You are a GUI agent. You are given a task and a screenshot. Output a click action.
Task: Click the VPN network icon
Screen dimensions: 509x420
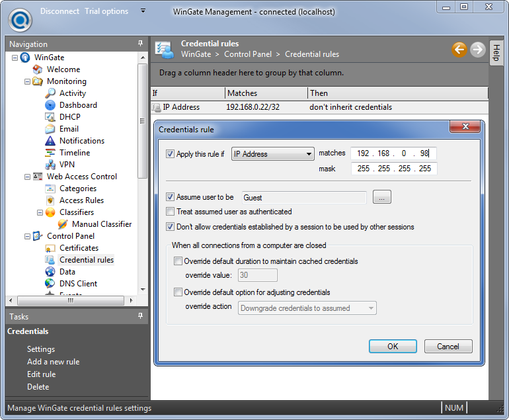pyautogui.click(x=50, y=165)
